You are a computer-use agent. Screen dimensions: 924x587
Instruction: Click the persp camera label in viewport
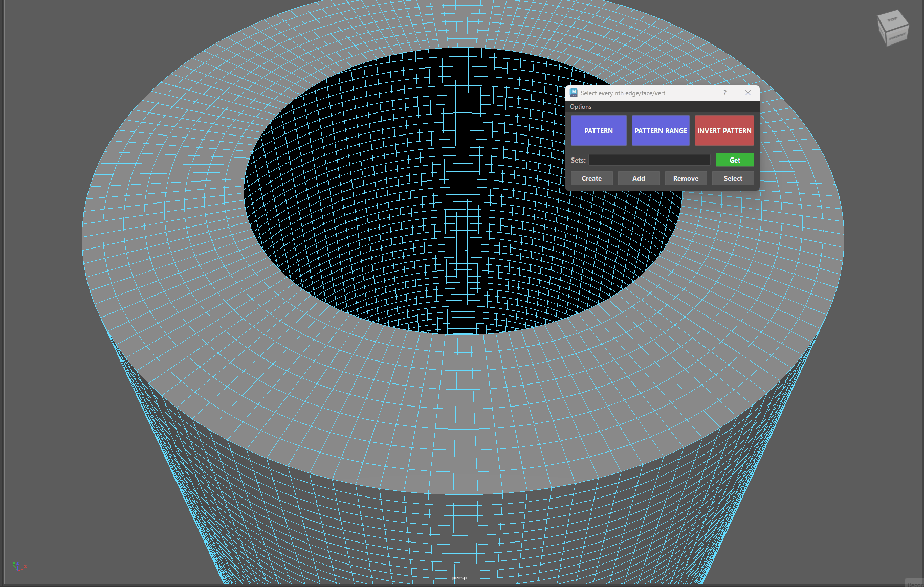(459, 578)
